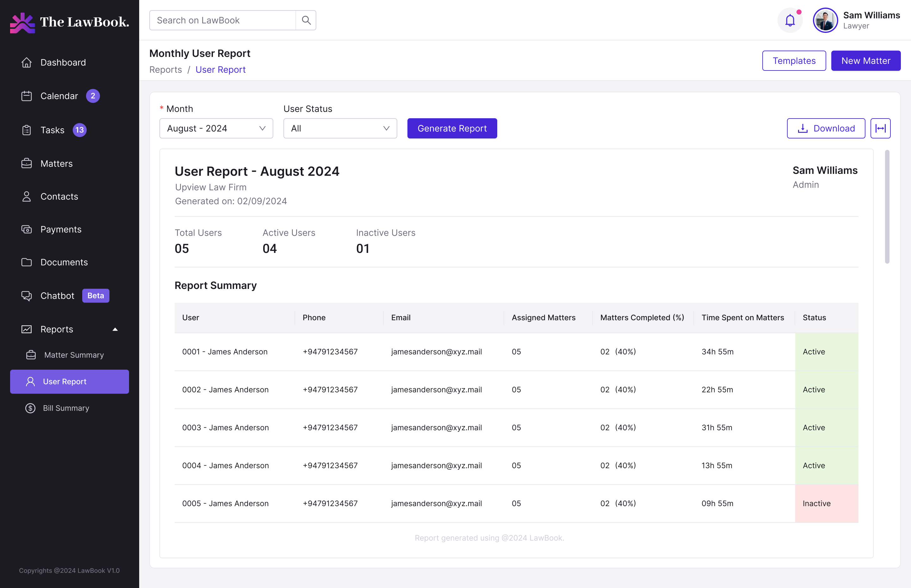Click the search magnifier icon

[306, 20]
